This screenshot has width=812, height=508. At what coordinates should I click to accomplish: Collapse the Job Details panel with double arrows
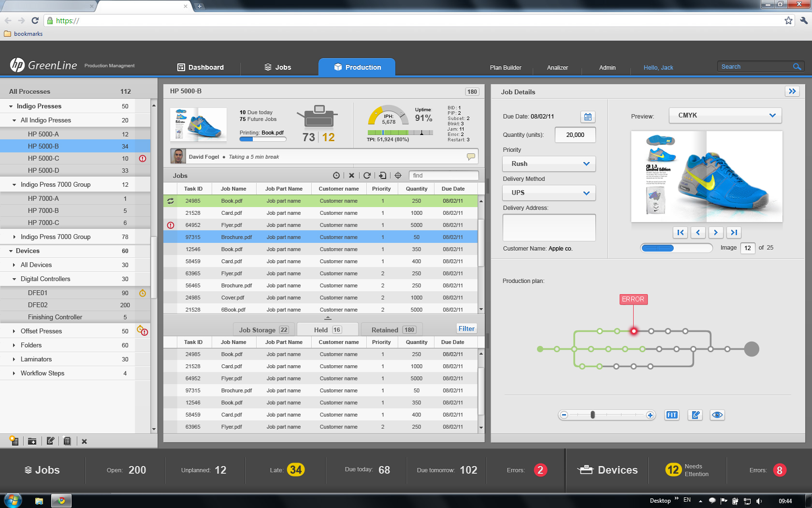pos(792,91)
